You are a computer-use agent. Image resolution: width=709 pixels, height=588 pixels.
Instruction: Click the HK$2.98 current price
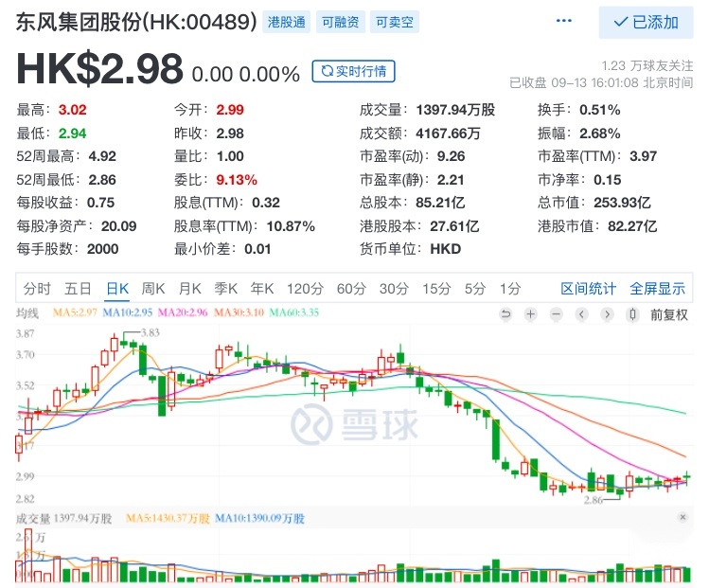[100, 69]
